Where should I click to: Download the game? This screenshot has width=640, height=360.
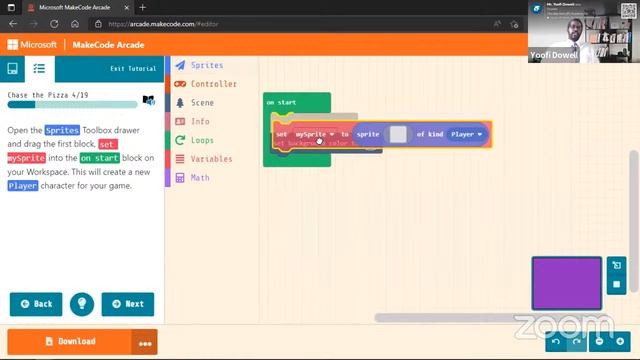(70, 342)
